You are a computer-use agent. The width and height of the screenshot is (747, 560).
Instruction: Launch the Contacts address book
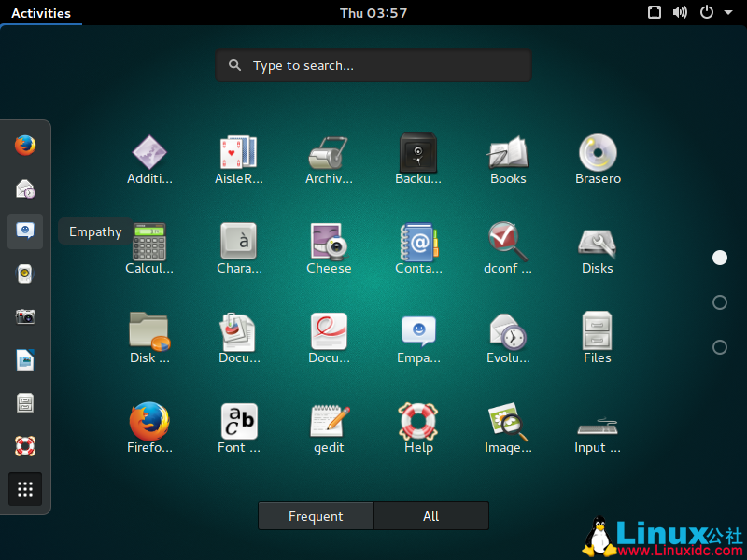[418, 242]
